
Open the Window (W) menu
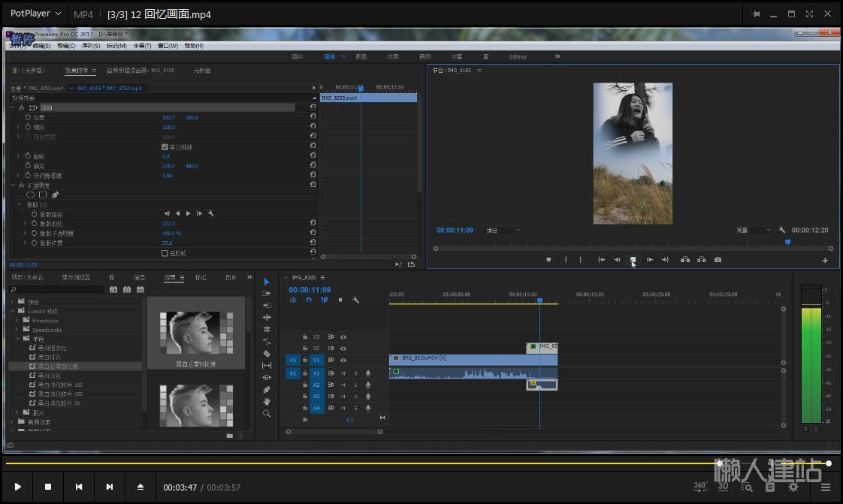168,46
